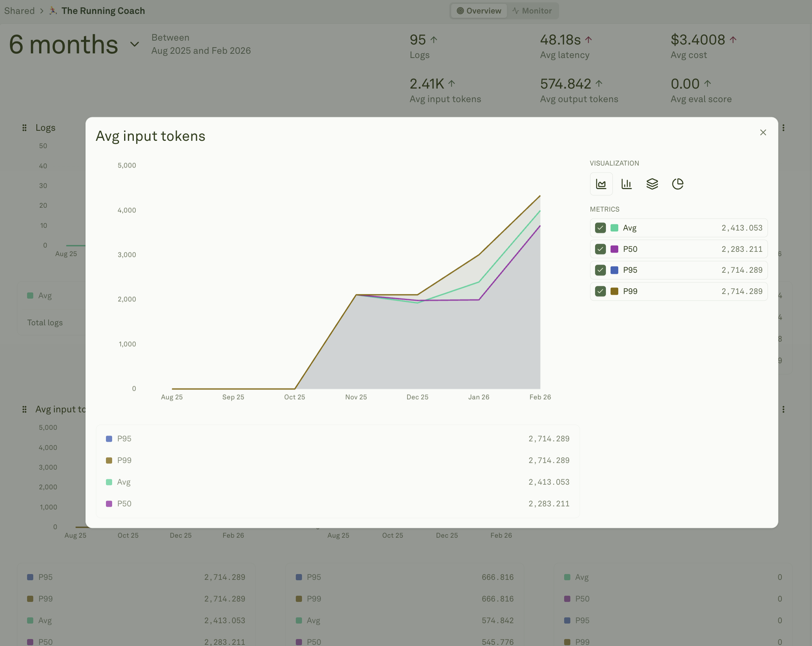Select the line chart visualization icon
This screenshot has width=812, height=646.
click(601, 184)
